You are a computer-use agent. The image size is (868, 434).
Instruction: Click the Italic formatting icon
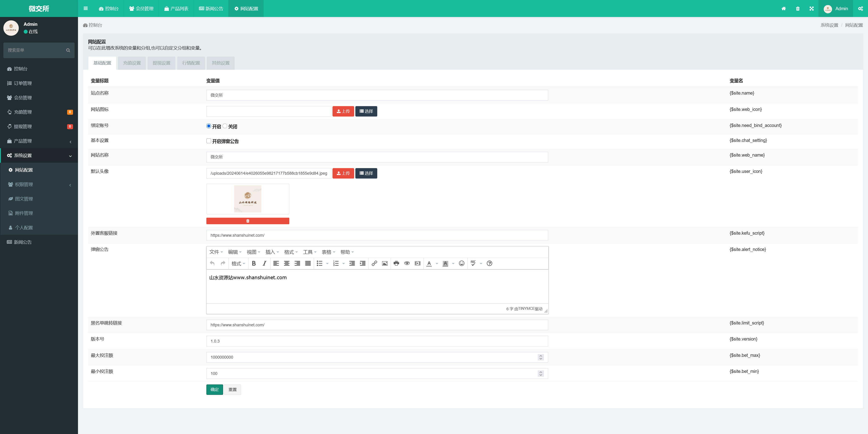click(264, 263)
